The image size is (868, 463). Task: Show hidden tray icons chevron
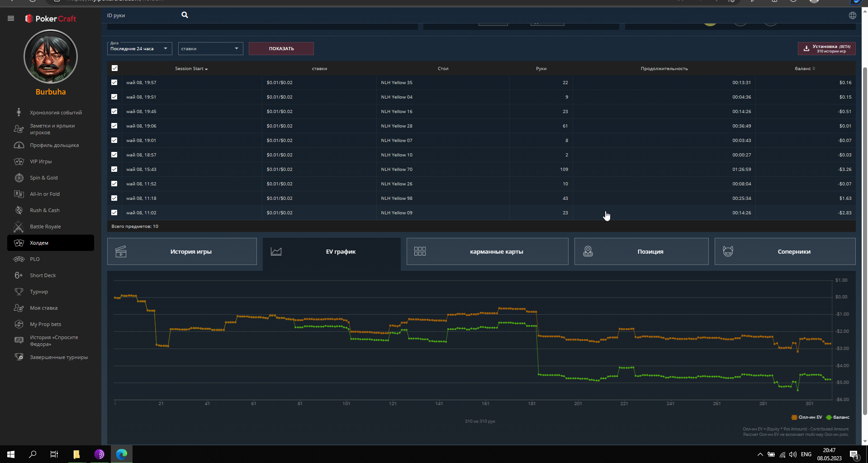click(x=760, y=454)
